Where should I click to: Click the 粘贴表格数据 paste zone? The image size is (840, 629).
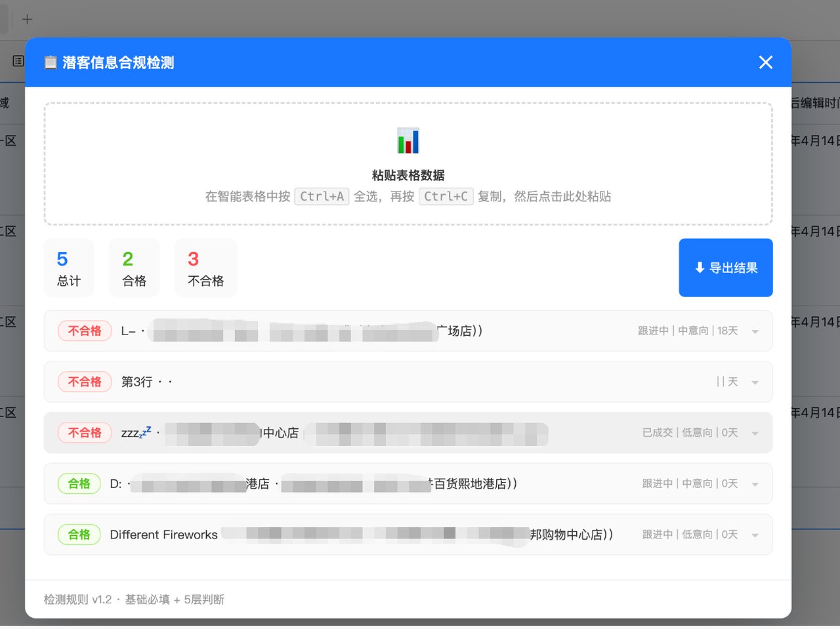tap(408, 164)
